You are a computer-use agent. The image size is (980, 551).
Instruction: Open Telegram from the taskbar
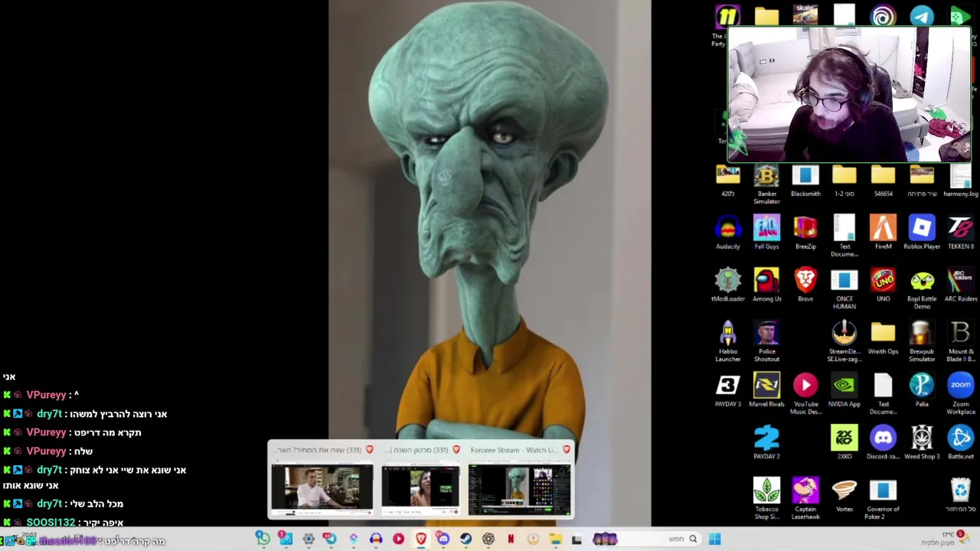pyautogui.click(x=329, y=539)
